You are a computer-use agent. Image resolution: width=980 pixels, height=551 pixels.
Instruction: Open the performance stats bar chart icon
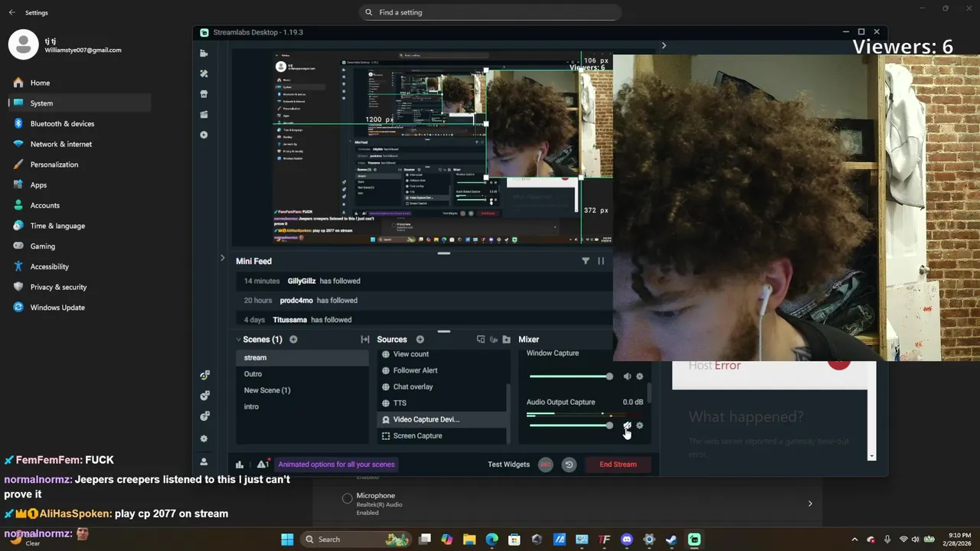click(x=240, y=465)
